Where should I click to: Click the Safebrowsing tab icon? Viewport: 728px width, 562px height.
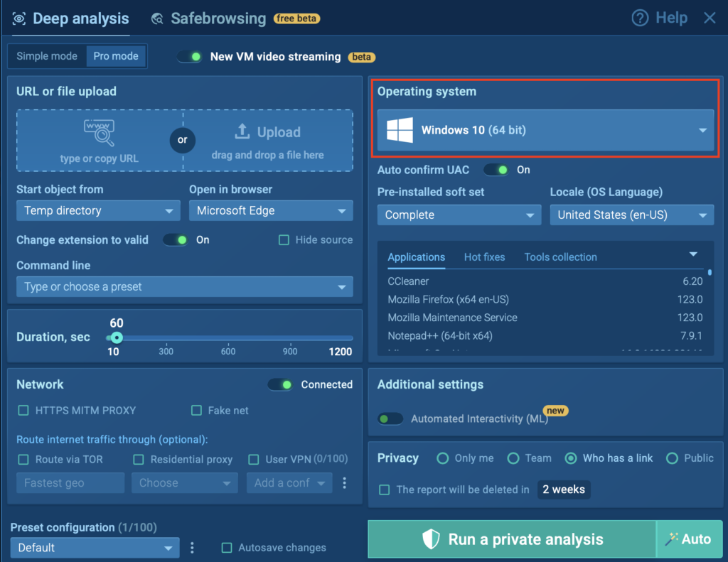pos(158,19)
